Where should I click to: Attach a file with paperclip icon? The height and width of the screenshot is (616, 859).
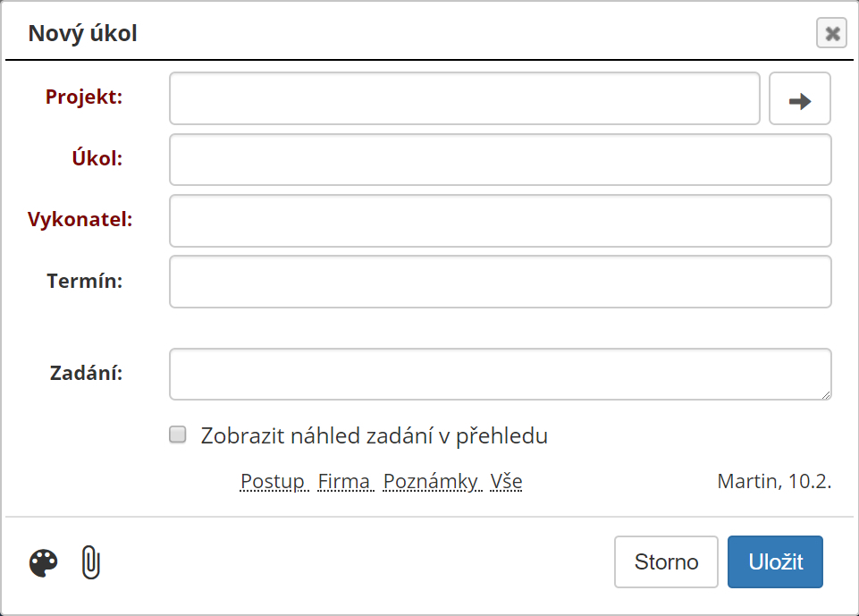coord(91,562)
